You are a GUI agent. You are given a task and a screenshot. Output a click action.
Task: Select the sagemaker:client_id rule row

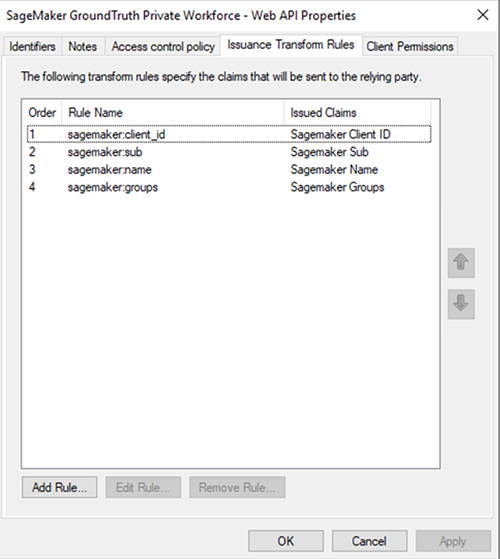tap(229, 134)
